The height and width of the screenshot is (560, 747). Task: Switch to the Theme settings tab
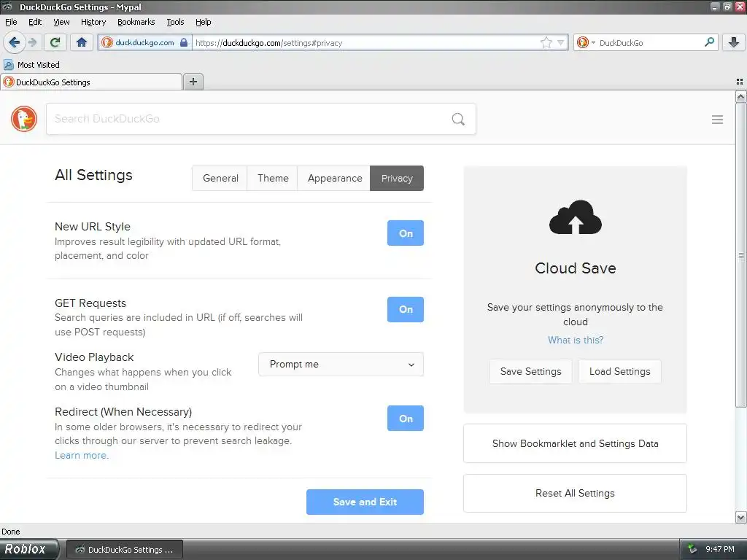click(273, 178)
